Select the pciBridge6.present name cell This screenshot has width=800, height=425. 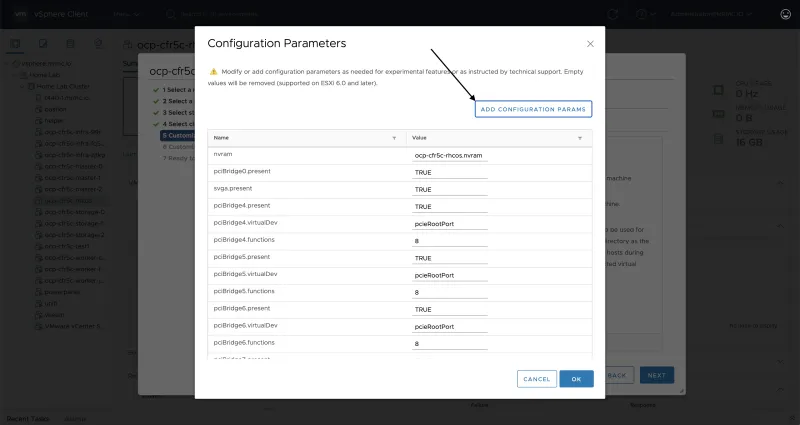point(242,309)
